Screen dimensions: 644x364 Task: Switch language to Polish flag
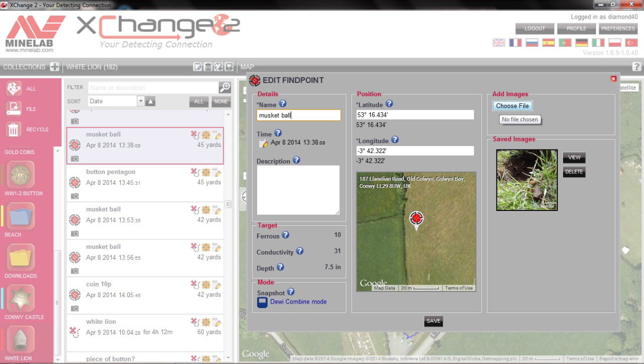click(x=615, y=43)
